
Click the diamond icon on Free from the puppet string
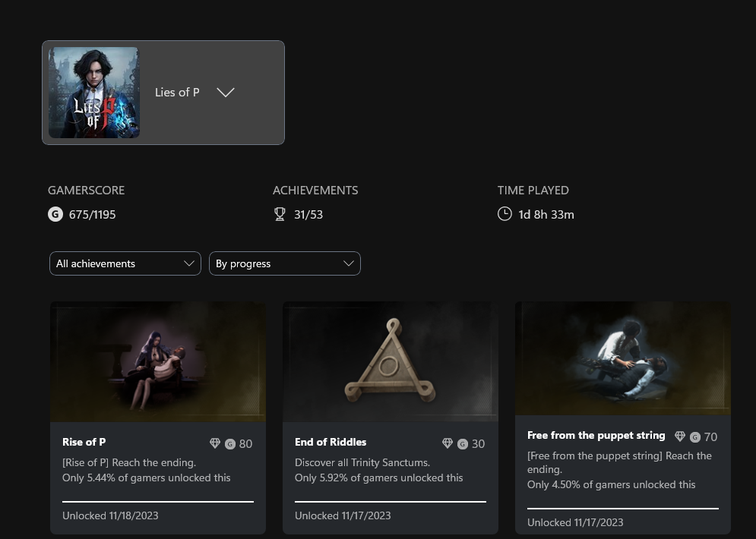[680, 437]
